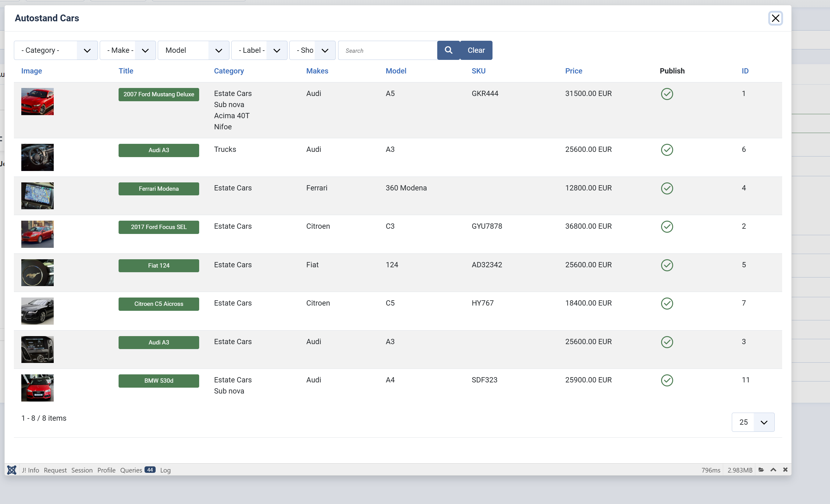The width and height of the screenshot is (830, 504).
Task: Collapse debug bar with up chevron
Action: click(x=773, y=470)
